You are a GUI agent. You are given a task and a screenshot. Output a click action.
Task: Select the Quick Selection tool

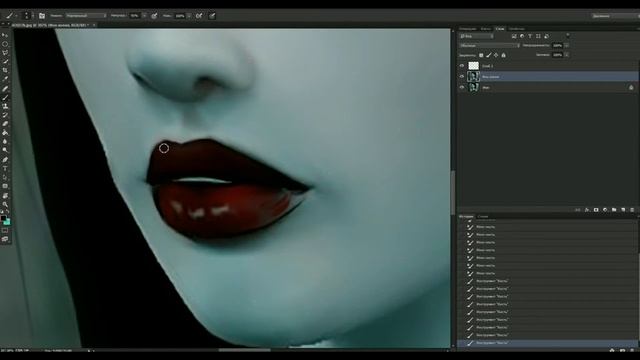tap(5, 62)
